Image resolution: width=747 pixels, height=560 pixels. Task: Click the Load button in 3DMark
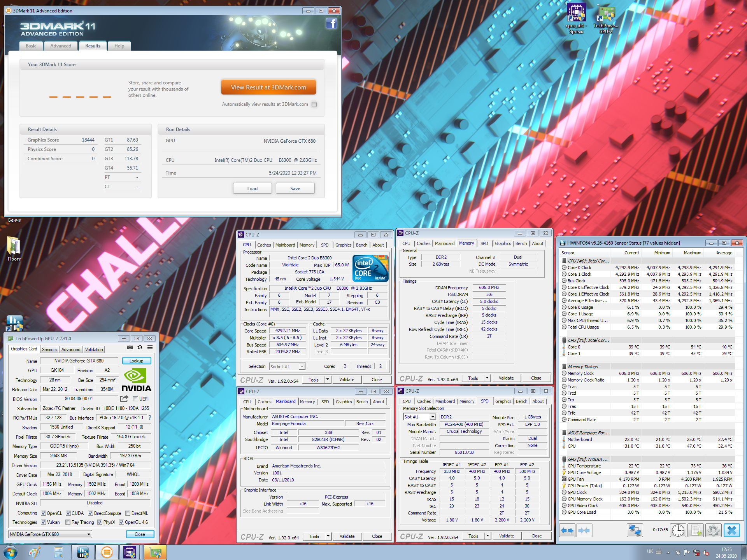click(253, 189)
